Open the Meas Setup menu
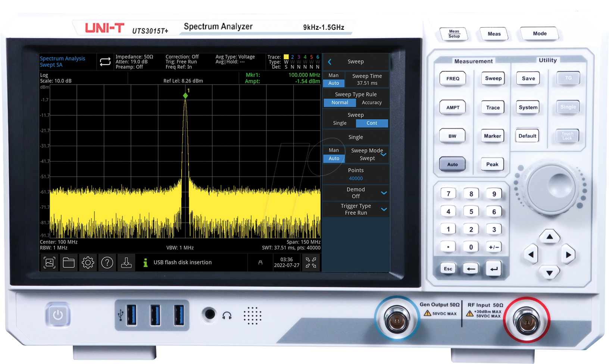This screenshot has width=609, height=364. coord(453,34)
